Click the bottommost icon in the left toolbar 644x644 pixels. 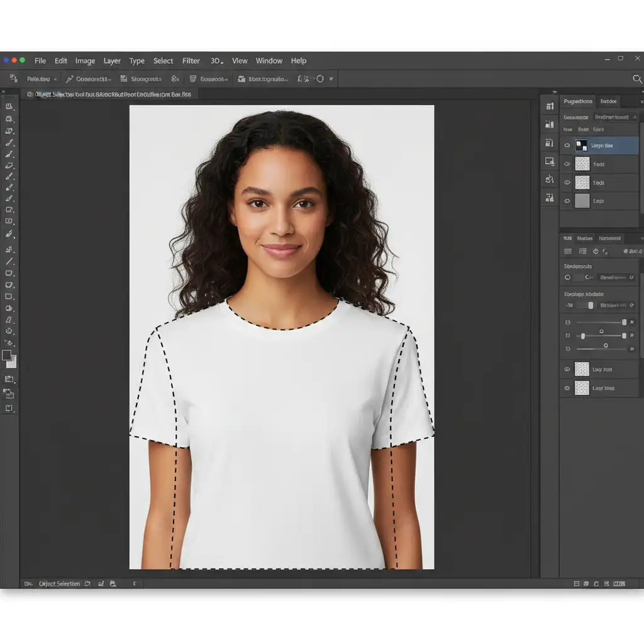click(9, 408)
